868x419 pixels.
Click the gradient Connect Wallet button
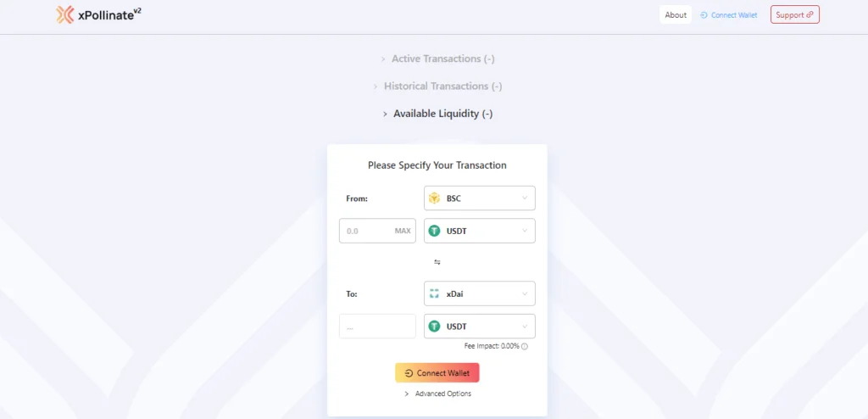point(437,373)
